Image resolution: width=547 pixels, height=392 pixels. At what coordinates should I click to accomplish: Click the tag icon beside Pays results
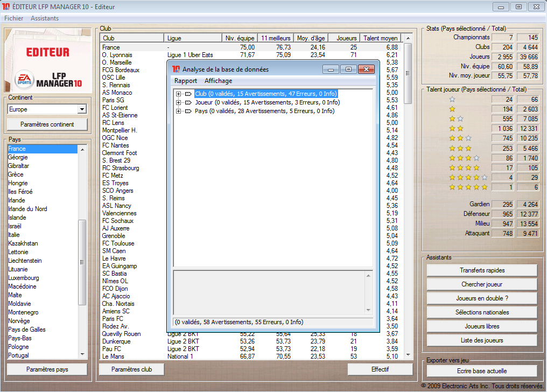[188, 111]
